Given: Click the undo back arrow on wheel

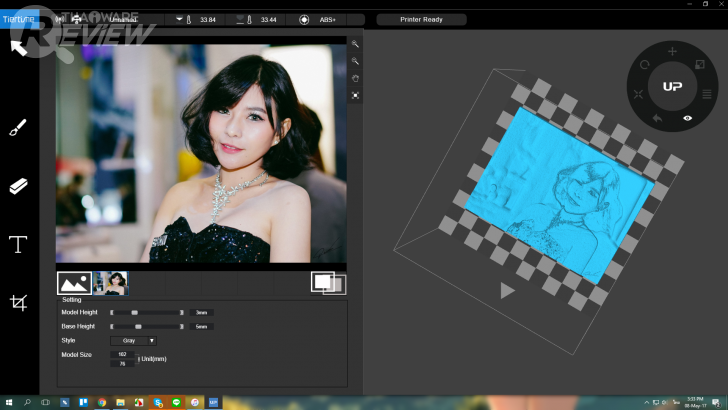Looking at the screenshot, I should coord(657,118).
